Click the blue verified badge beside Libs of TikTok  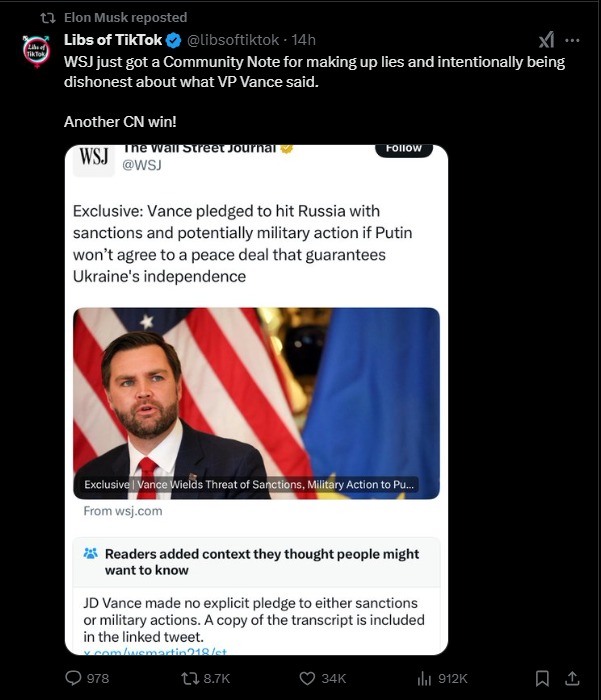click(x=173, y=40)
